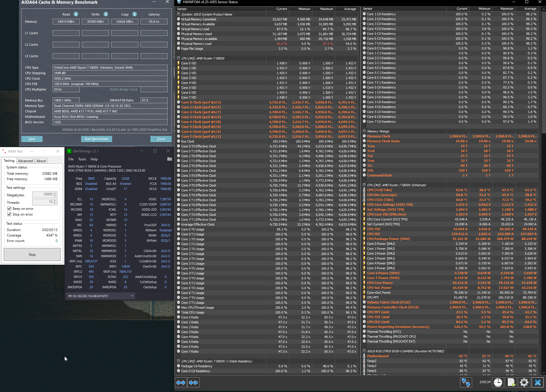Click the thermometer icon beside CPU (Tctl/Tdie)
The image size is (546, 392).
click(x=364, y=190)
